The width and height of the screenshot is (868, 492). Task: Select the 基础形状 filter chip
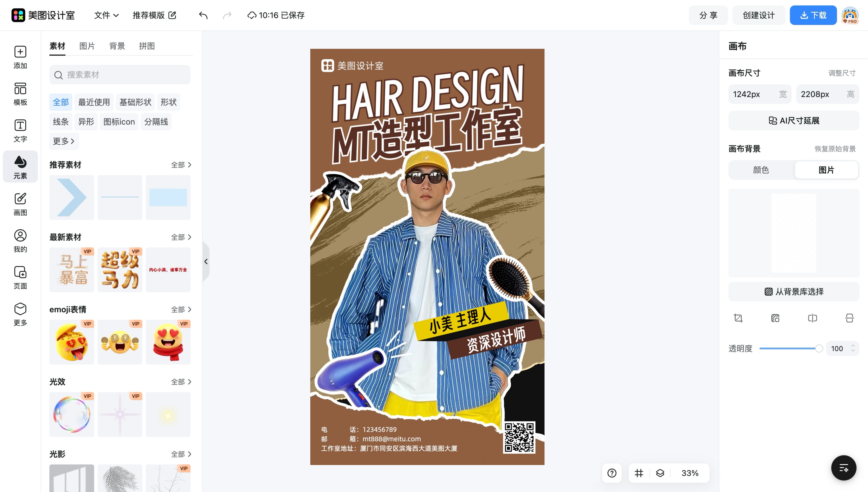pyautogui.click(x=135, y=102)
